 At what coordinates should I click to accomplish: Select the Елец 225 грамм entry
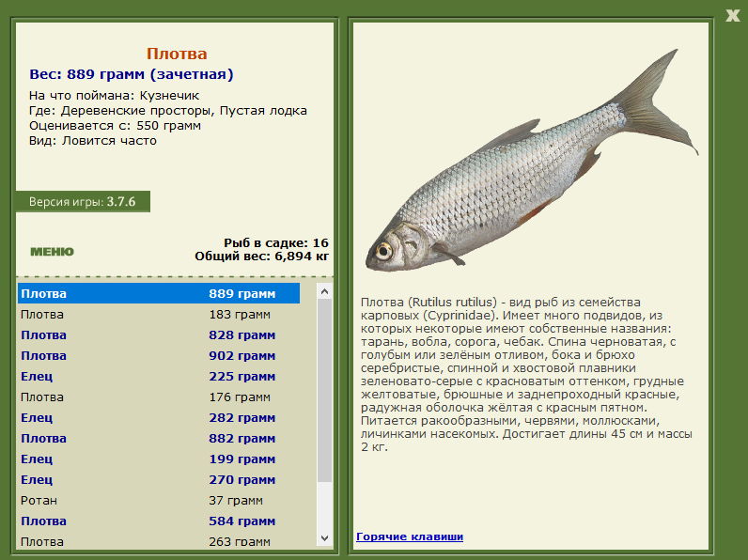(x=159, y=377)
